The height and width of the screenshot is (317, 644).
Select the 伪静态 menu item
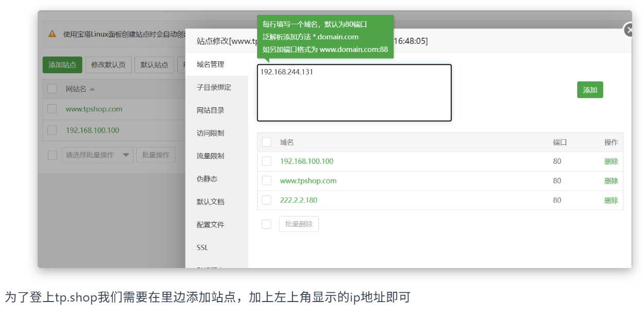207,179
